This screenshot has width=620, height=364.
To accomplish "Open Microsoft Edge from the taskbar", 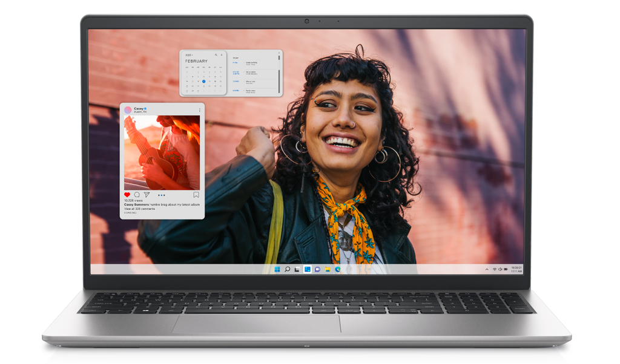I will [x=337, y=269].
